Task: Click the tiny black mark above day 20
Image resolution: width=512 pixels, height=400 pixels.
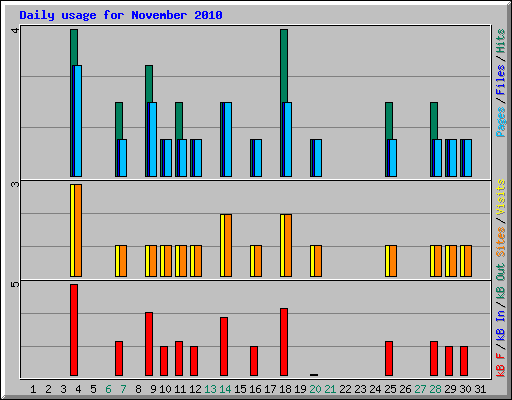Action: click(314, 375)
